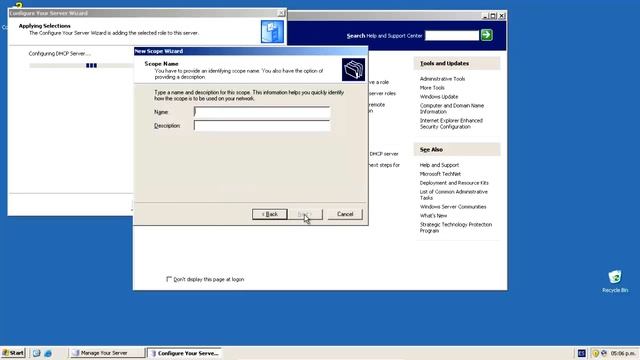
Task: Click the New Scope Wizard title bar
Action: (x=251, y=51)
